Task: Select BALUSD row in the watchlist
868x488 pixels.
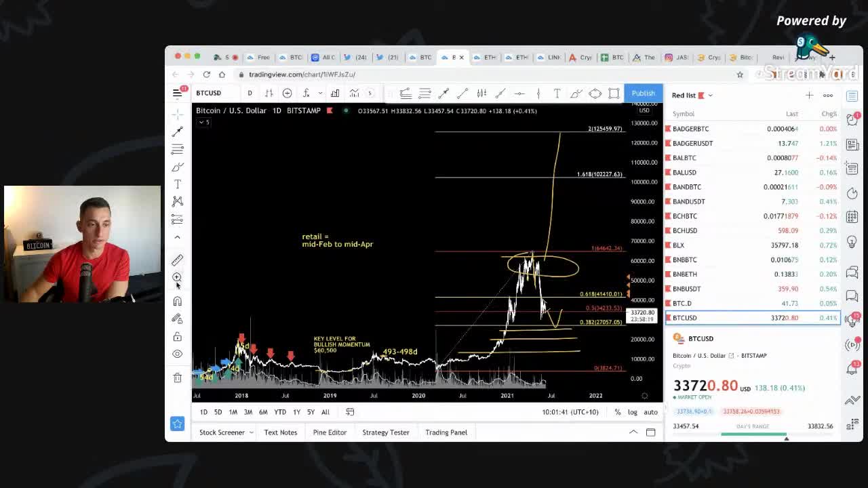Action: click(752, 172)
